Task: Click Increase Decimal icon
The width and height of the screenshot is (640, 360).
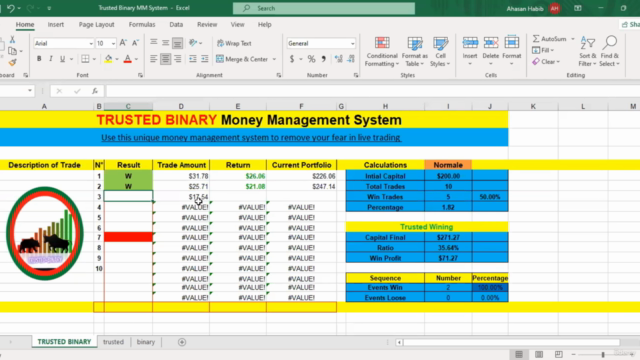Action: [338, 59]
